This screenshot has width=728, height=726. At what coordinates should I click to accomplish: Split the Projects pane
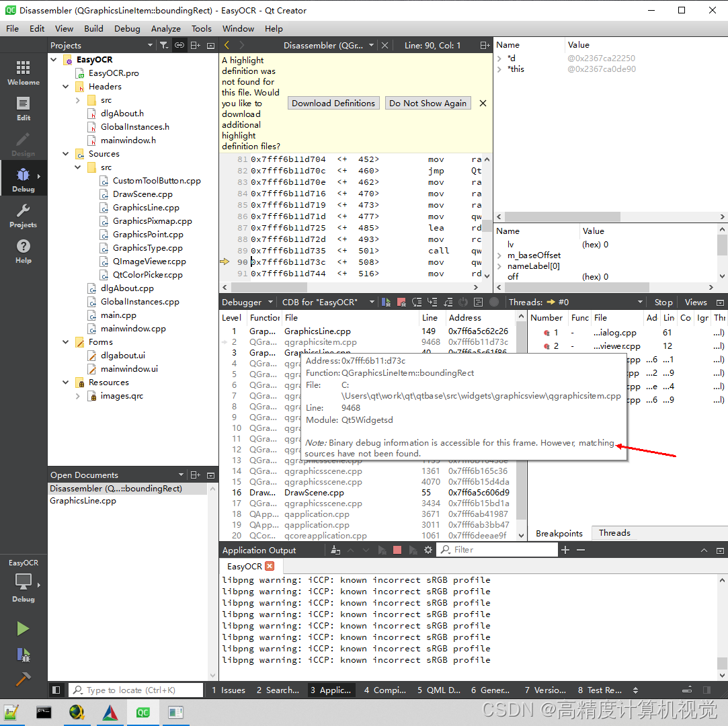point(196,45)
